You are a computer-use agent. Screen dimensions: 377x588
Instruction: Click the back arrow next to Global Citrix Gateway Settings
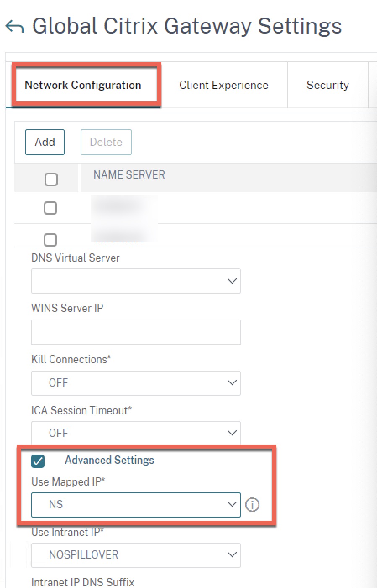tap(14, 26)
